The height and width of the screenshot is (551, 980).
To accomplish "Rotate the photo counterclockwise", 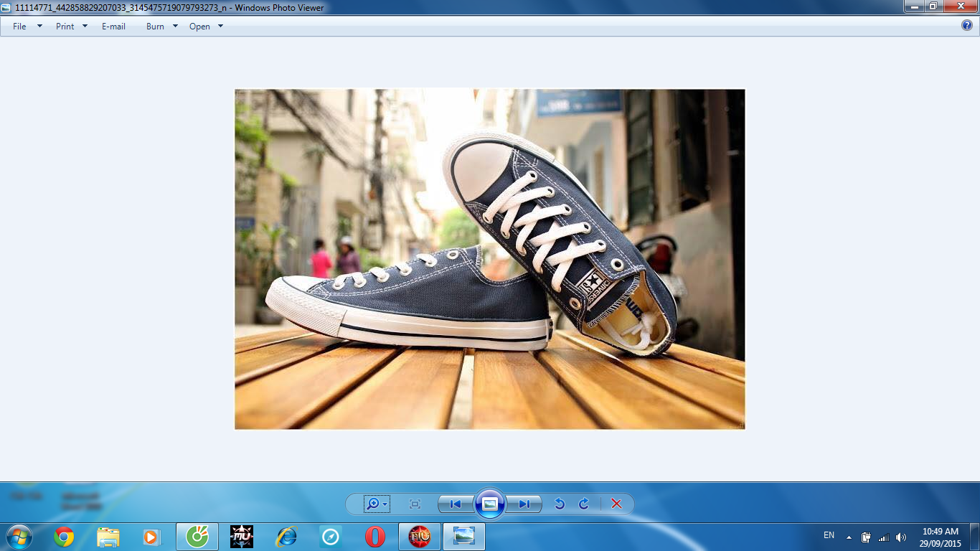I will pos(560,504).
